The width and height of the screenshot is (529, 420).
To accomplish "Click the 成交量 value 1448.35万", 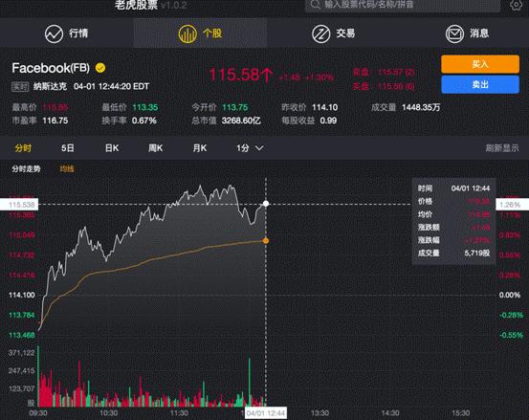I will (x=421, y=107).
